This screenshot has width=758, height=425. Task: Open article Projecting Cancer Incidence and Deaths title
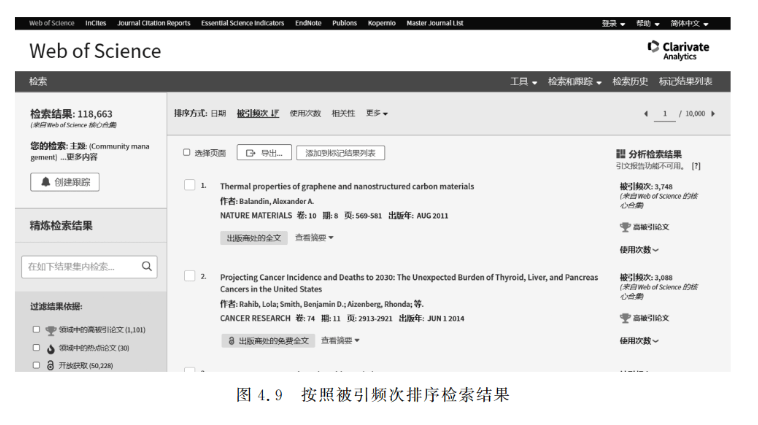(409, 283)
